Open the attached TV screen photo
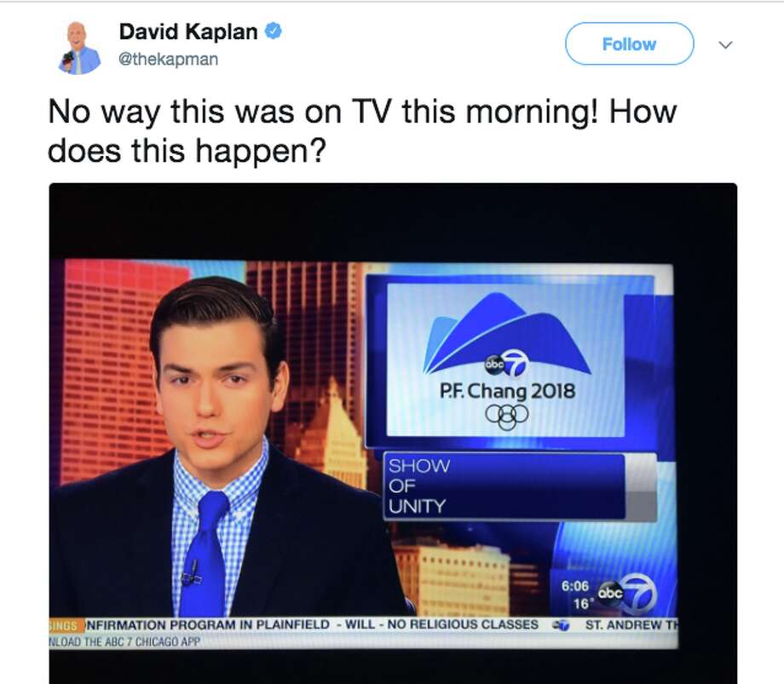Viewport: 784px width, 684px height. pos(393,433)
